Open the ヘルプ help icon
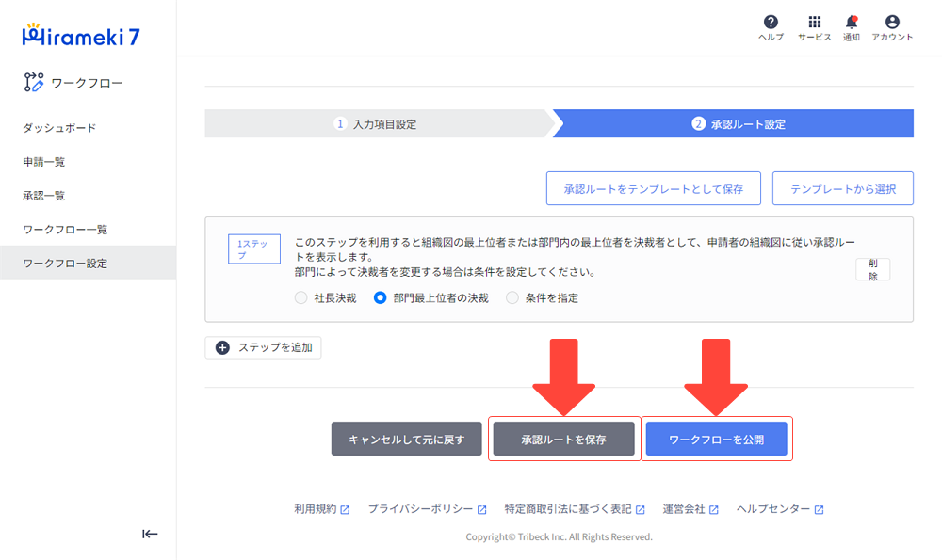Viewport: 942px width, 560px height. pos(771,24)
